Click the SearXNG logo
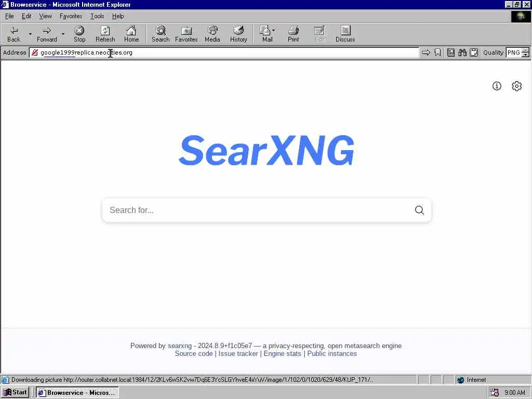The height and width of the screenshot is (399, 532). click(x=267, y=150)
